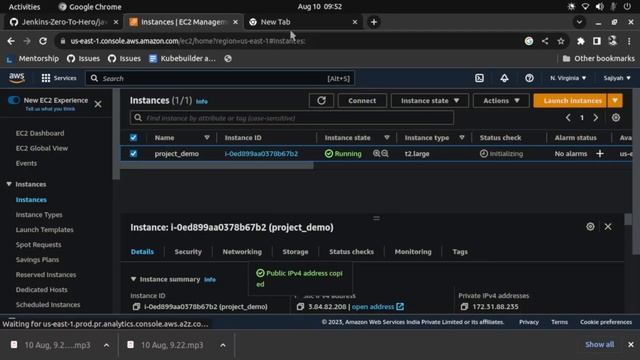Switch to the Networking tab
The width and height of the screenshot is (640, 360).
pyautogui.click(x=242, y=252)
